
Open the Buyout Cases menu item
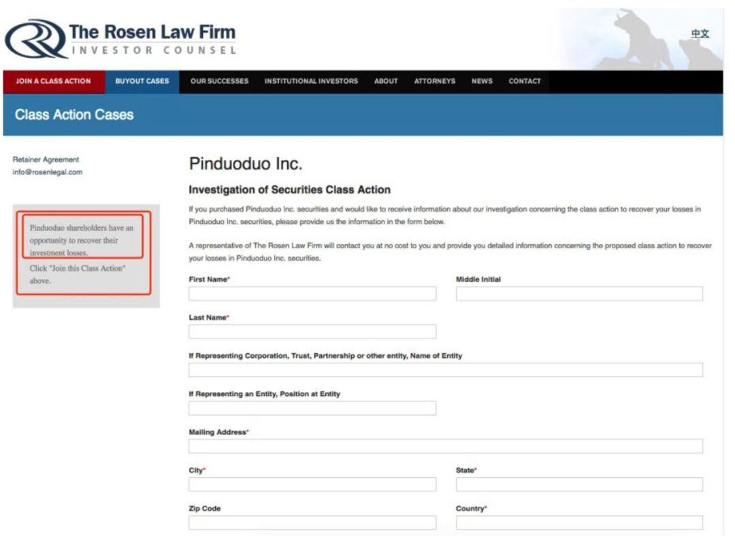click(x=142, y=82)
